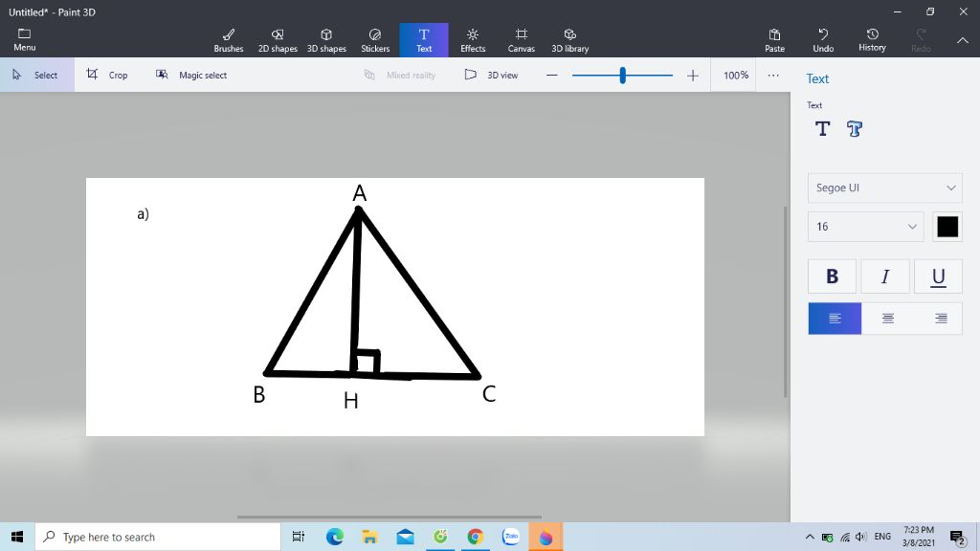
Task: Adjust the zoom slider handle
Action: [x=622, y=76]
